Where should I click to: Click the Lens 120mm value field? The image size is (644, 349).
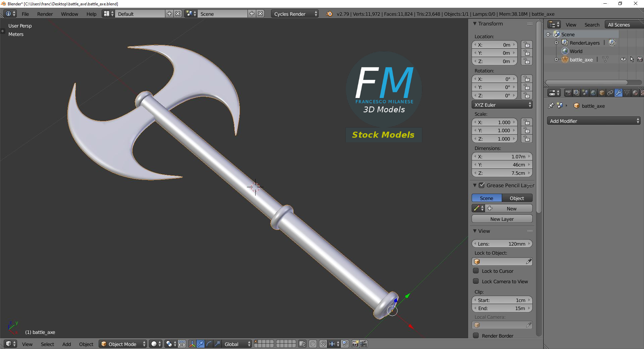click(502, 244)
